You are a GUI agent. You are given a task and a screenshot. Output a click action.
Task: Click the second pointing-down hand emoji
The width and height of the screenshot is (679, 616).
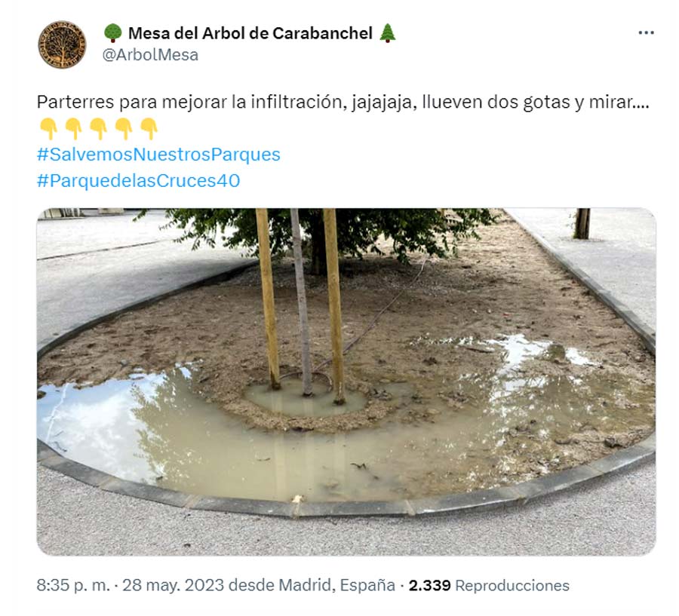click(x=74, y=129)
